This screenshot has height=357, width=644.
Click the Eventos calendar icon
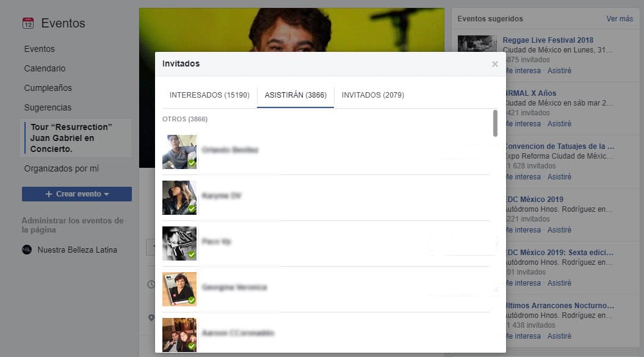tap(27, 23)
